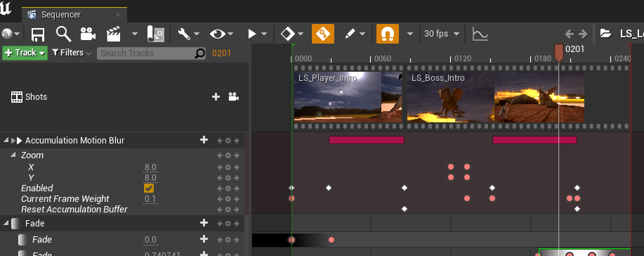Click the Create Camera icon in toolbar
The height and width of the screenshot is (256, 644).
tap(88, 34)
